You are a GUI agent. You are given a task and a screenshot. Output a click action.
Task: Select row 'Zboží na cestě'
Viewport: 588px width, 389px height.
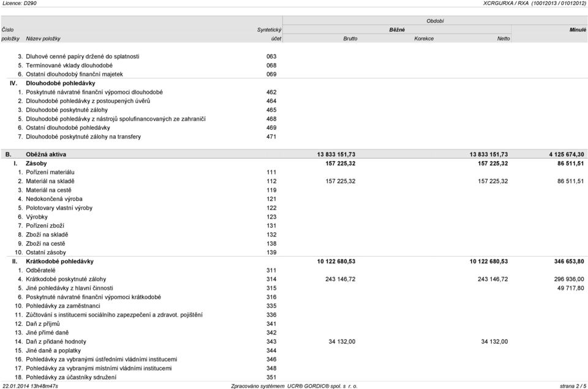point(294,243)
